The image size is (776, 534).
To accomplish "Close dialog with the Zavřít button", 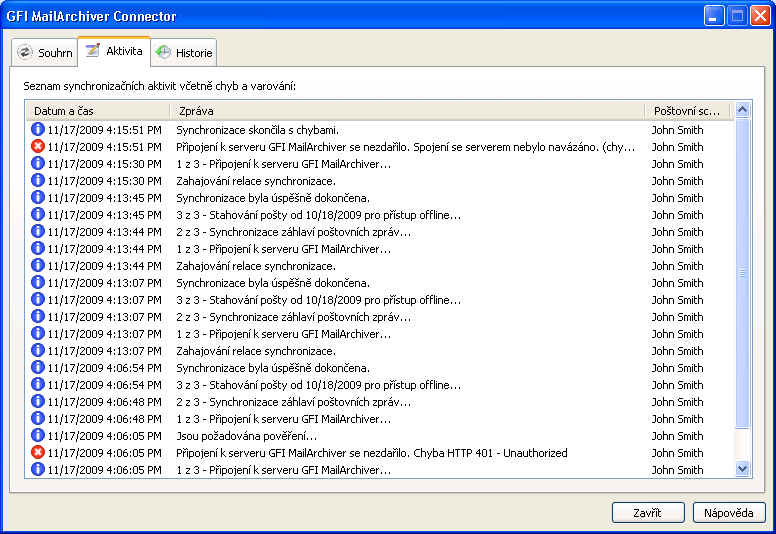I will point(648,513).
